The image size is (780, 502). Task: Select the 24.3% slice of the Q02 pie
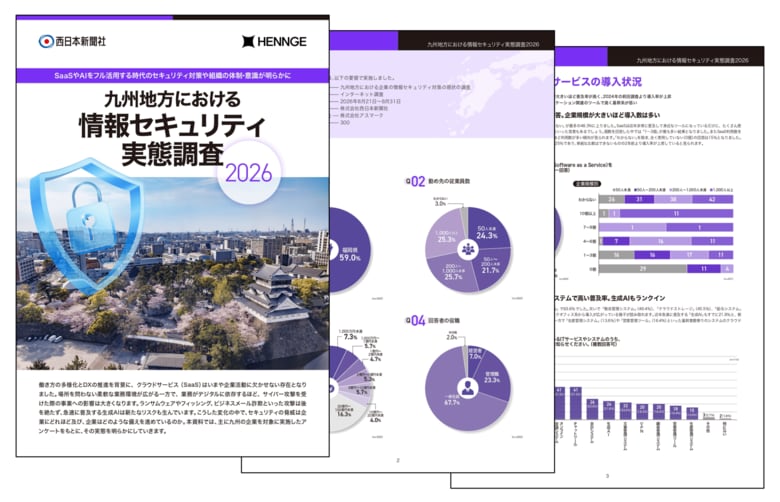pos(488,231)
